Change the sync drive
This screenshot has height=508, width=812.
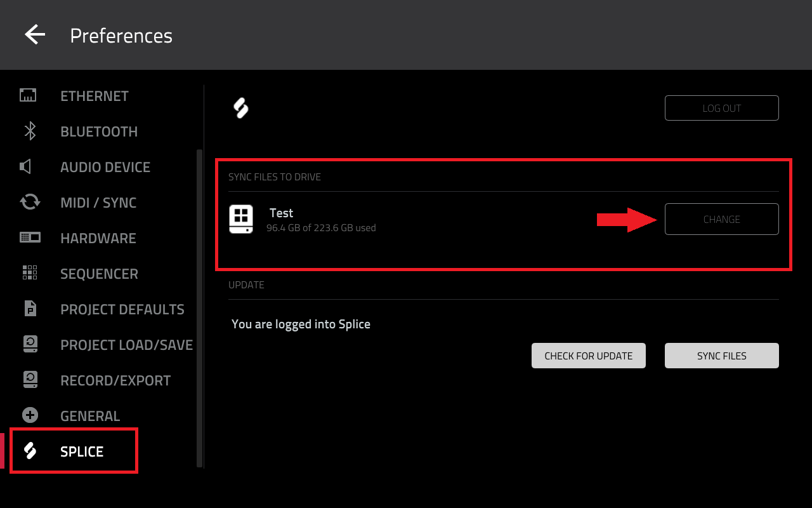coord(722,219)
